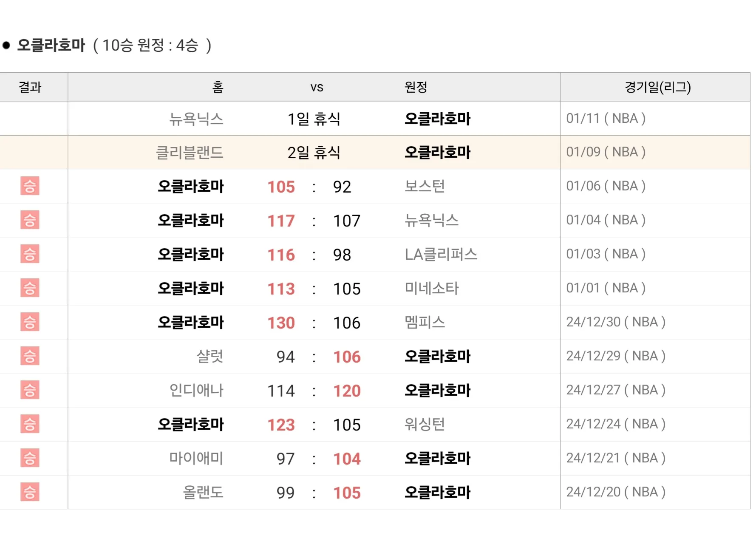Click date 01/11 ( NBA )
The height and width of the screenshot is (544, 756).
click(606, 118)
